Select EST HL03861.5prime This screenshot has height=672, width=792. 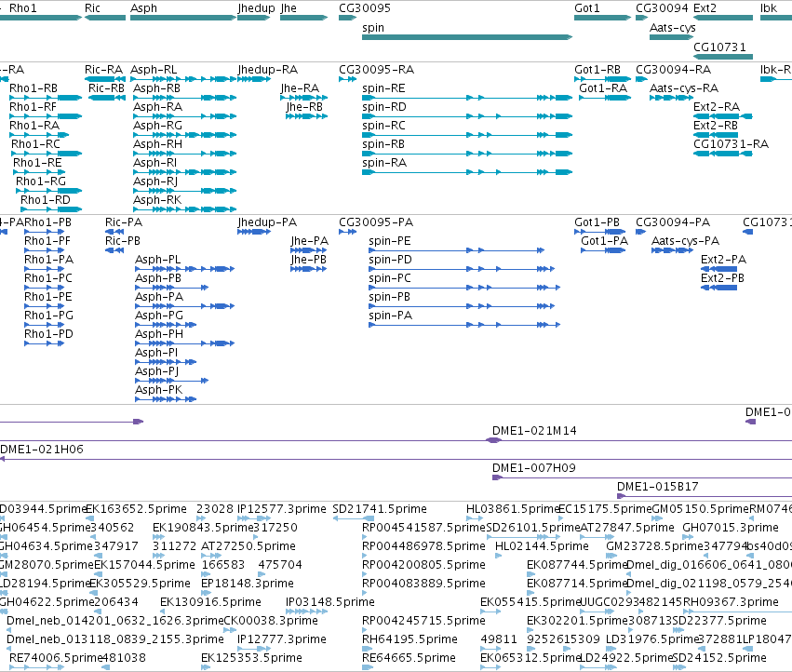coord(475,518)
